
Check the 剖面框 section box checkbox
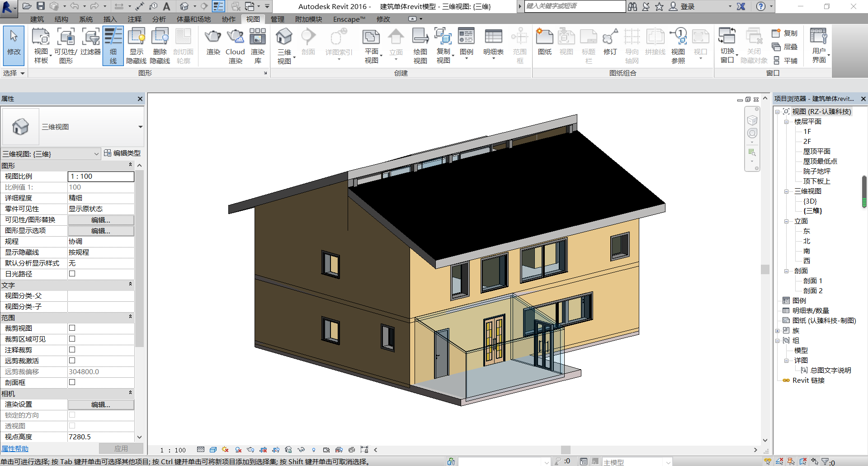[72, 382]
